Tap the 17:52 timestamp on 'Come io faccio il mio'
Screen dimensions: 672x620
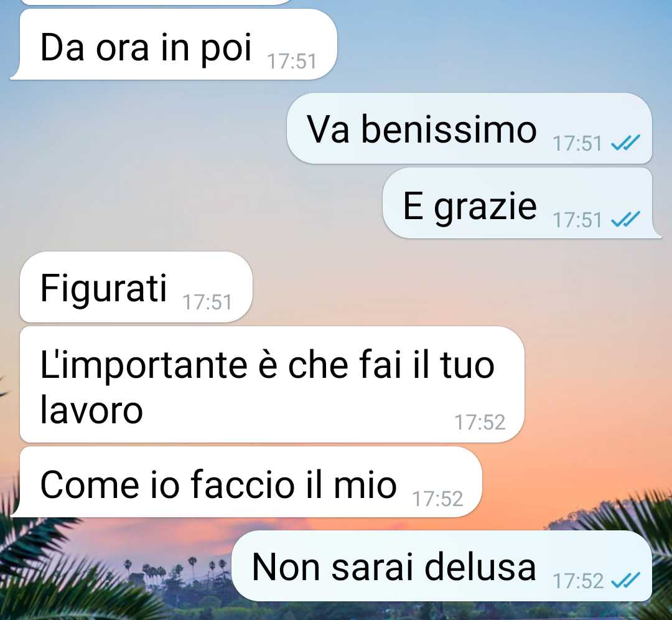[x=437, y=499]
